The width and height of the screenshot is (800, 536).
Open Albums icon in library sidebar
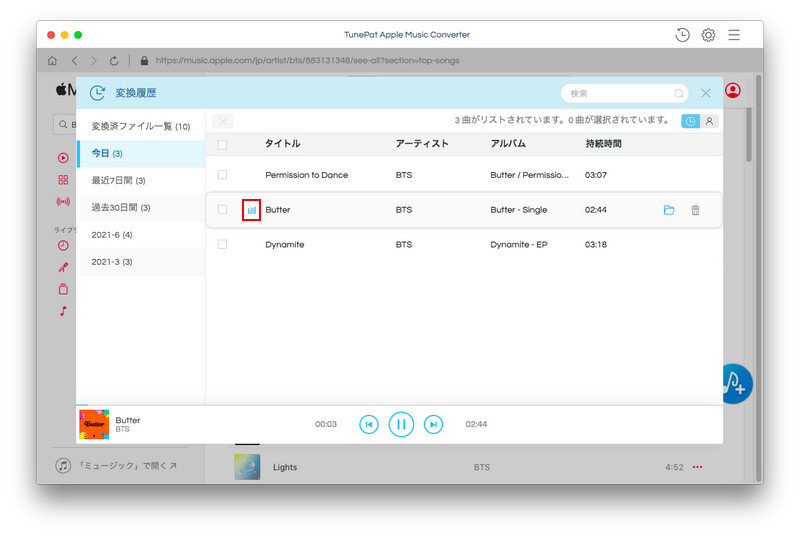[63, 289]
